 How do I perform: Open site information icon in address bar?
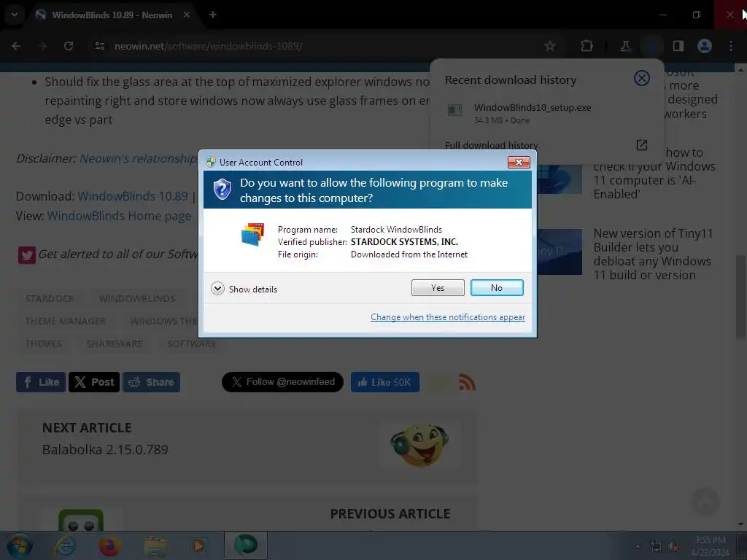[99, 46]
